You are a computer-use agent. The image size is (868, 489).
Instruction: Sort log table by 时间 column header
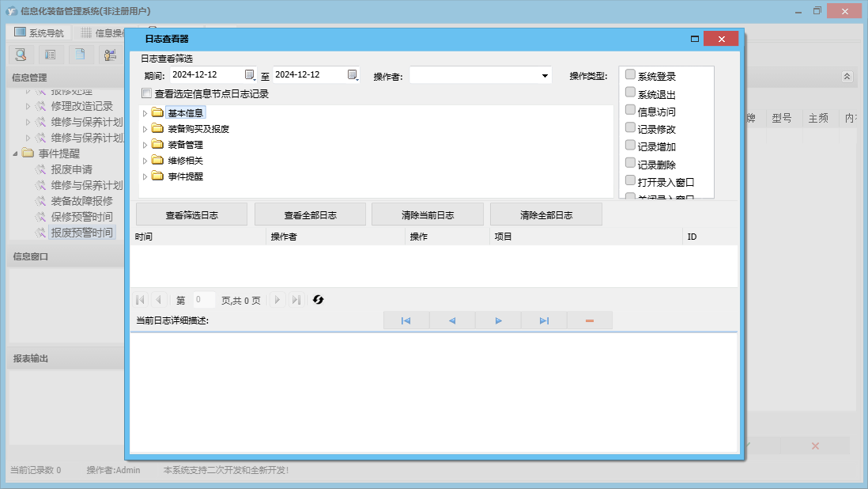click(198, 237)
